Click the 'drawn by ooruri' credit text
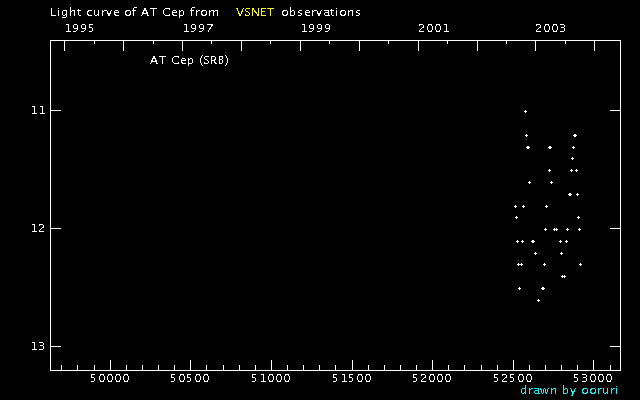 pos(562,390)
